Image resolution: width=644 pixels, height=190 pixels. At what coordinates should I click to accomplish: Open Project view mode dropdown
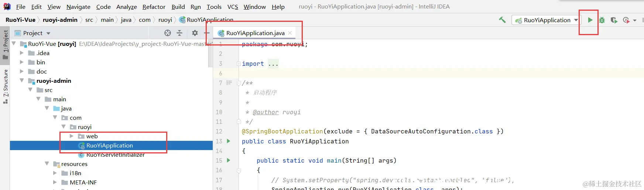click(x=48, y=33)
